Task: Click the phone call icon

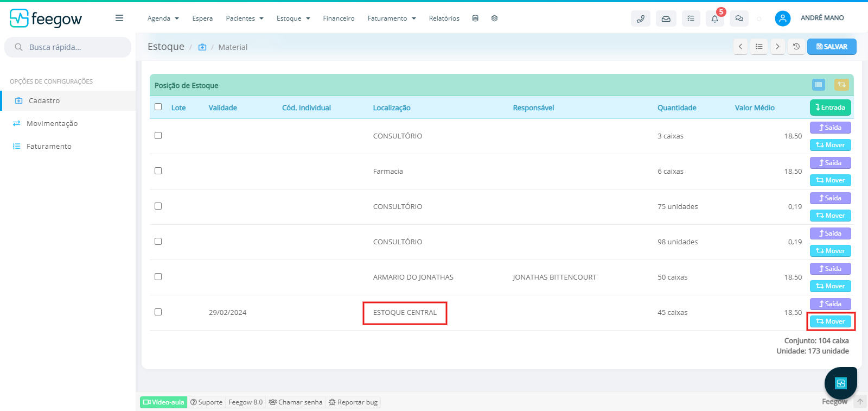Action: [641, 18]
